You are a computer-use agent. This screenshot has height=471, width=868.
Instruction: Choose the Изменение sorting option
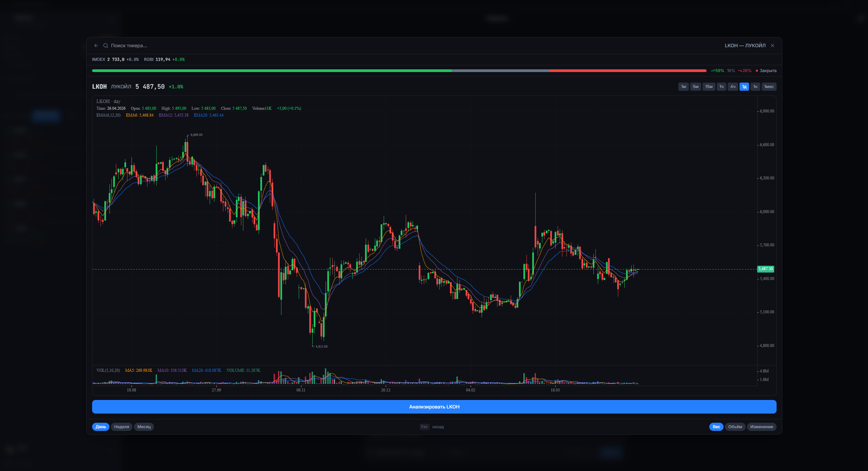click(x=762, y=427)
